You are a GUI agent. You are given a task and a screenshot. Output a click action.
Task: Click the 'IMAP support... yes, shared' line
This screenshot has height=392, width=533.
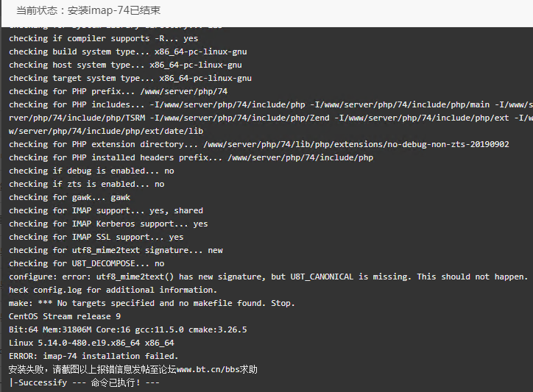(x=106, y=210)
